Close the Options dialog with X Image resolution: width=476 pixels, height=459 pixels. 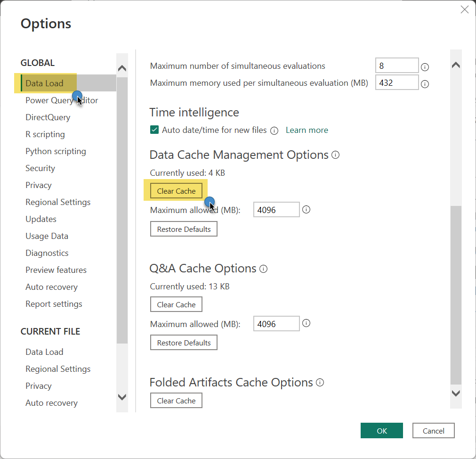(x=464, y=9)
